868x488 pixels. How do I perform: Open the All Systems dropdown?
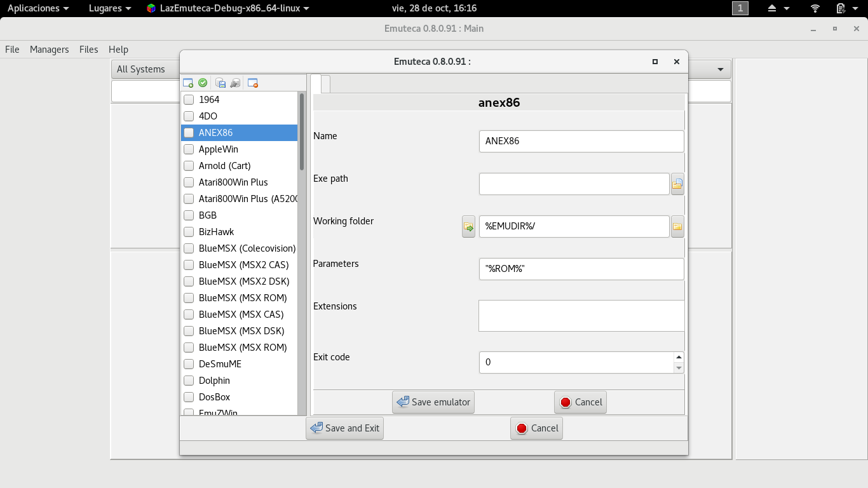(421, 69)
